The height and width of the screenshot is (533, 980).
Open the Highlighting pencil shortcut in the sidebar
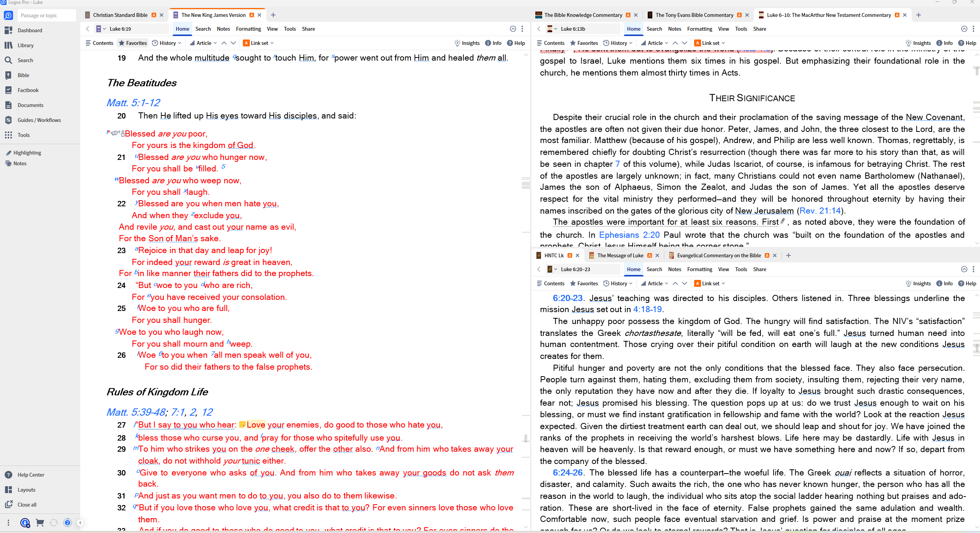(x=24, y=153)
